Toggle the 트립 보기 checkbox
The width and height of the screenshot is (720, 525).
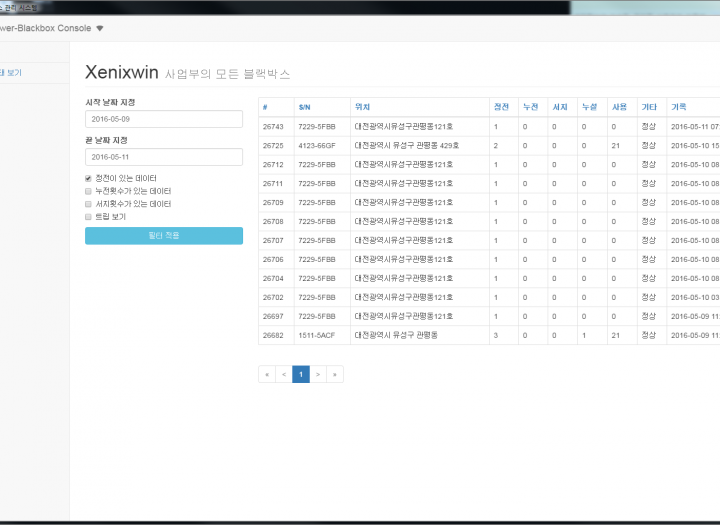pos(89,216)
